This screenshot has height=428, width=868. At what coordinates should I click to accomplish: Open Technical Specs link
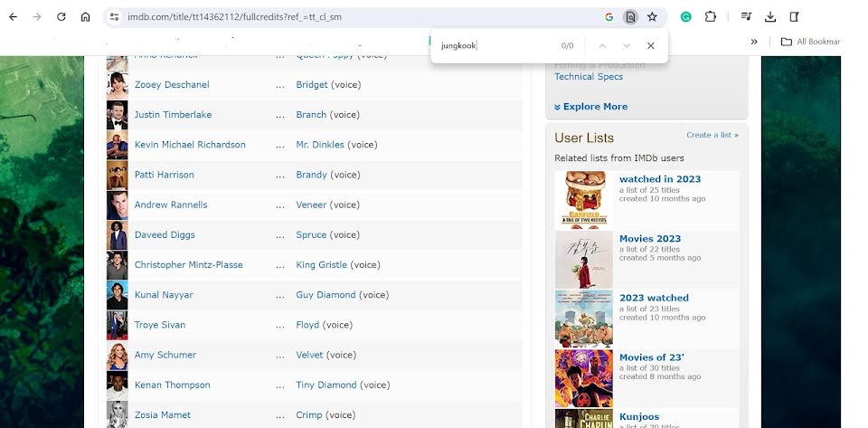point(589,76)
